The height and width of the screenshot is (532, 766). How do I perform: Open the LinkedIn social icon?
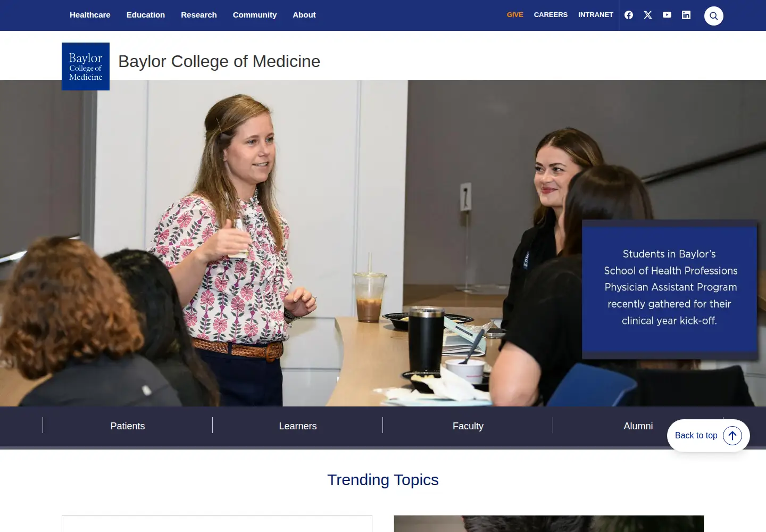(x=686, y=15)
